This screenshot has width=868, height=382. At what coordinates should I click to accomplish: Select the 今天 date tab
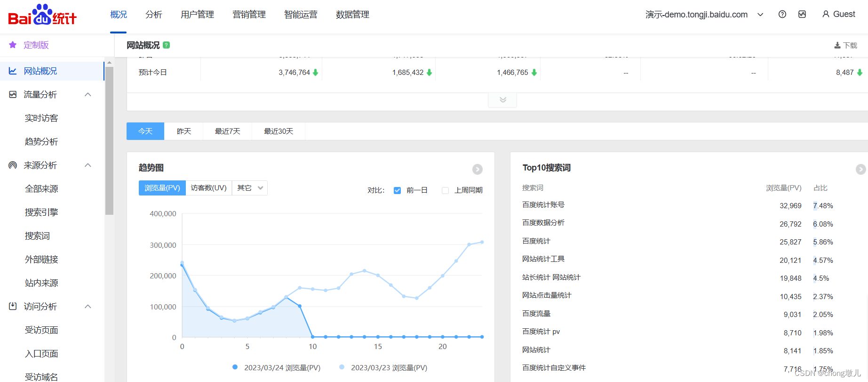145,131
